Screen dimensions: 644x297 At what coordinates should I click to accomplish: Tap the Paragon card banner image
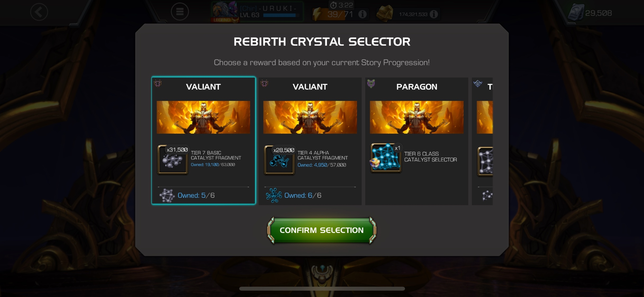[417, 117]
